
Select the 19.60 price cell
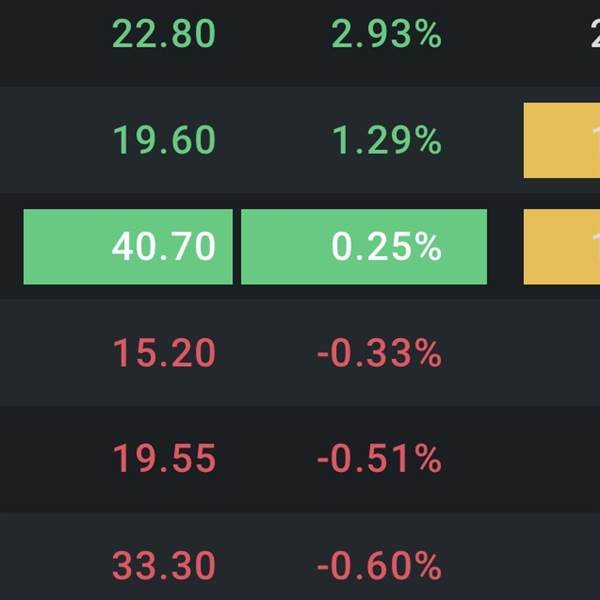(164, 141)
